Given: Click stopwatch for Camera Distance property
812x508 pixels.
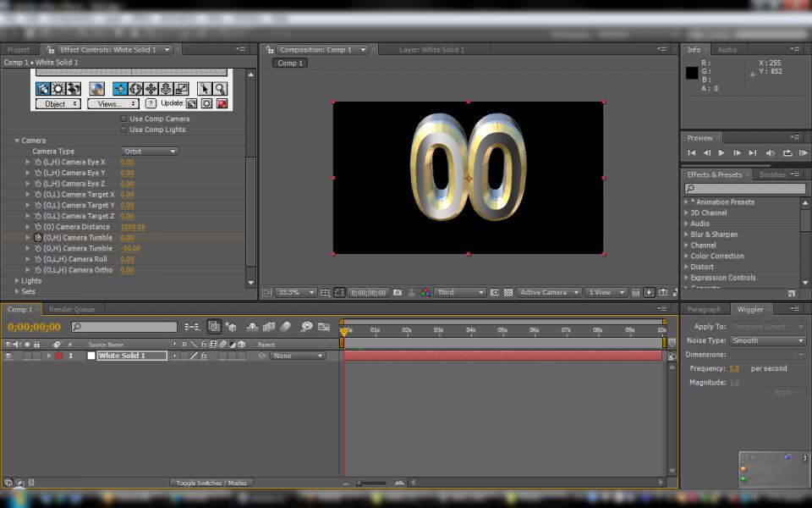Looking at the screenshot, I should 38,227.
